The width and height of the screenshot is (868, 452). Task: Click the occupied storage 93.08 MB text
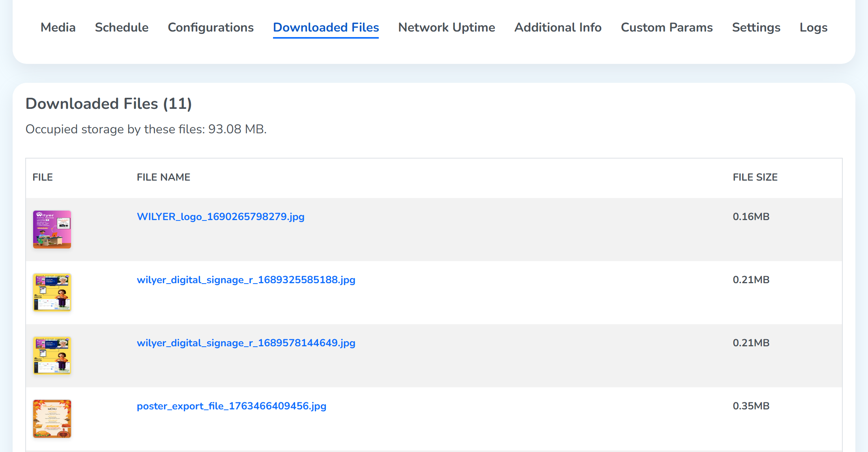(146, 129)
